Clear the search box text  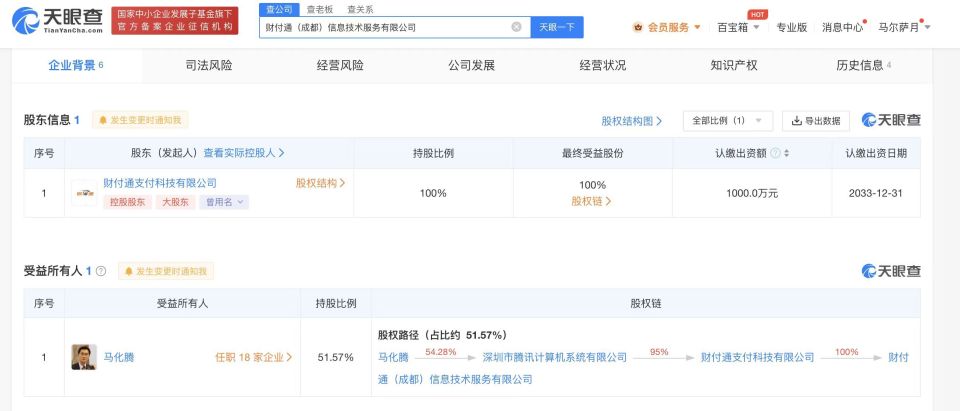(516, 27)
